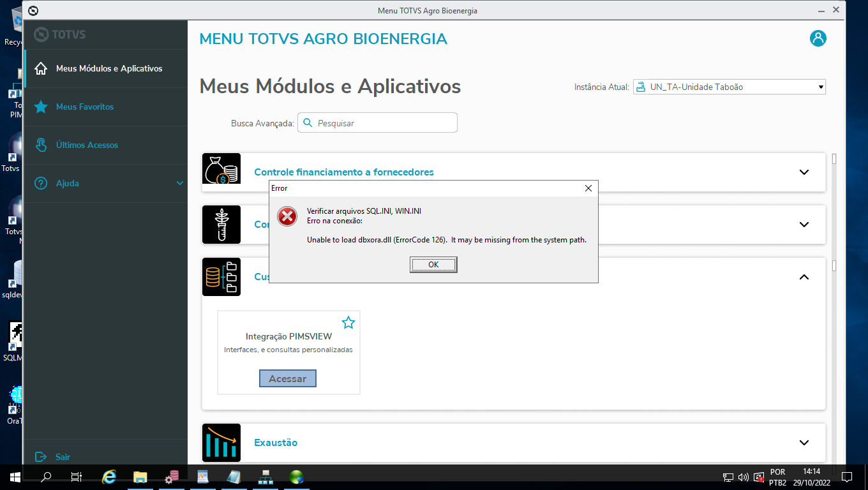868x490 pixels.
Task: Click the Pesquisar search field
Action: 377,122
